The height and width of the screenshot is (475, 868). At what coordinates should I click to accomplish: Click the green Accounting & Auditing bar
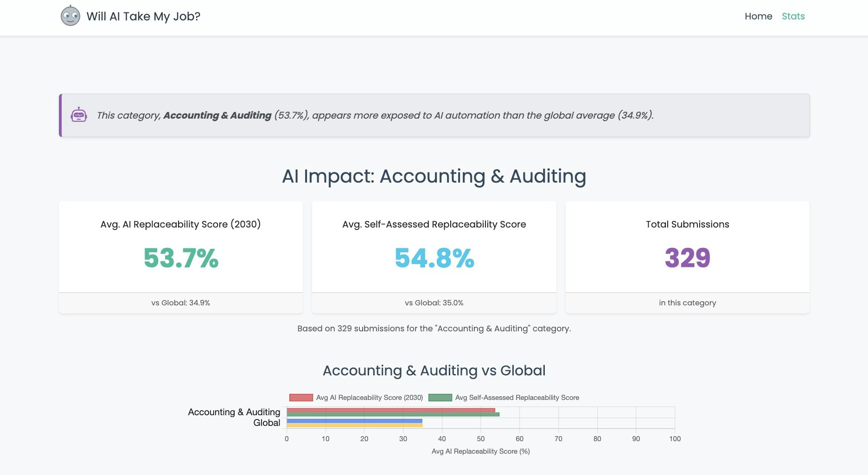(393, 414)
